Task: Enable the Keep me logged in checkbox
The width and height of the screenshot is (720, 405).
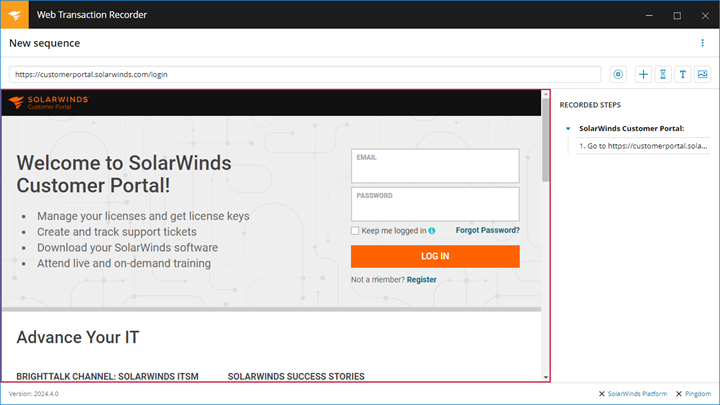Action: pos(355,231)
